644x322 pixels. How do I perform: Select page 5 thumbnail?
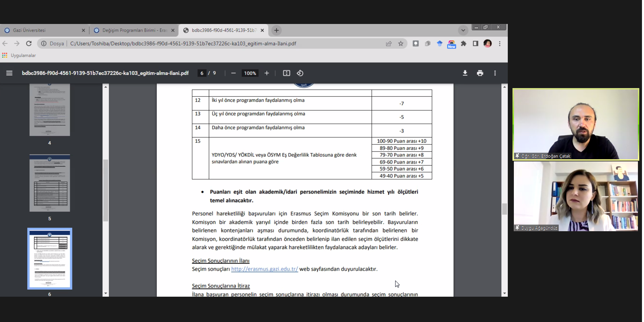[50, 183]
